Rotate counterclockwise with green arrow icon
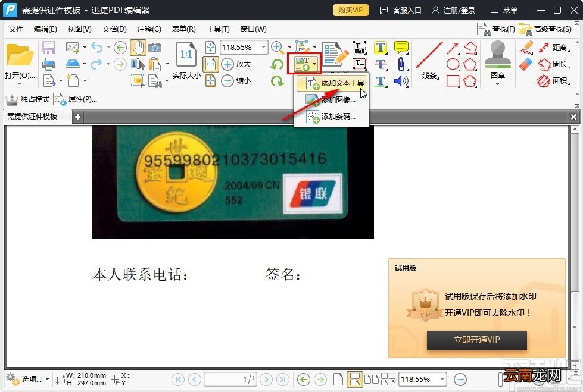Image resolution: width=583 pixels, height=392 pixels. (277, 64)
